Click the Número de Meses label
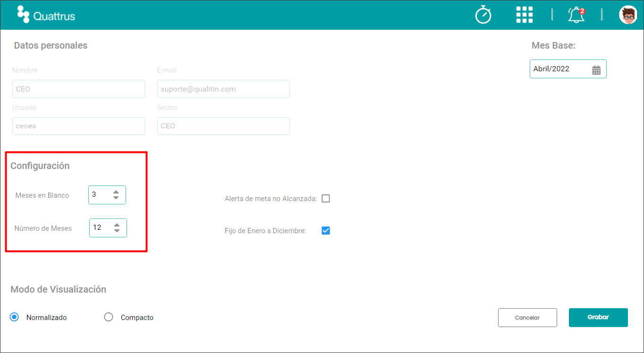The height and width of the screenshot is (353, 644). [x=43, y=228]
